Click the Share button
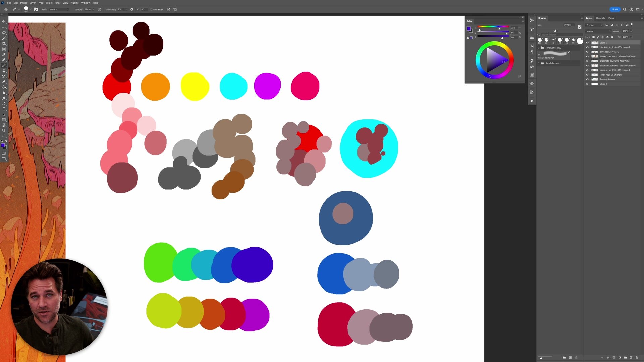This screenshot has width=644, height=362. coord(615,9)
